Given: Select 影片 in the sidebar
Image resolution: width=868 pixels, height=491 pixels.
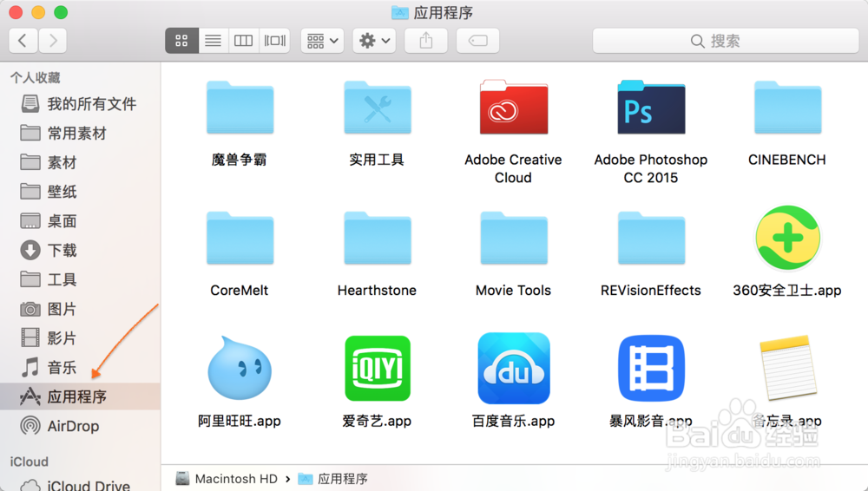Looking at the screenshot, I should point(80,338).
